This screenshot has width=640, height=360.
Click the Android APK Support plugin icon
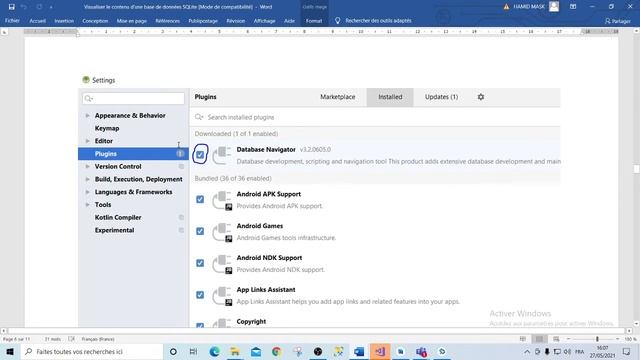(222, 200)
